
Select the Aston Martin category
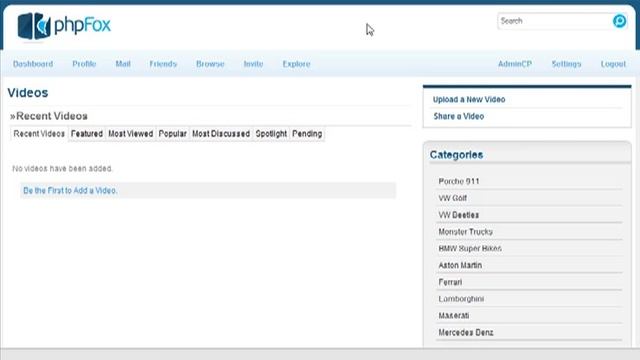point(460,265)
